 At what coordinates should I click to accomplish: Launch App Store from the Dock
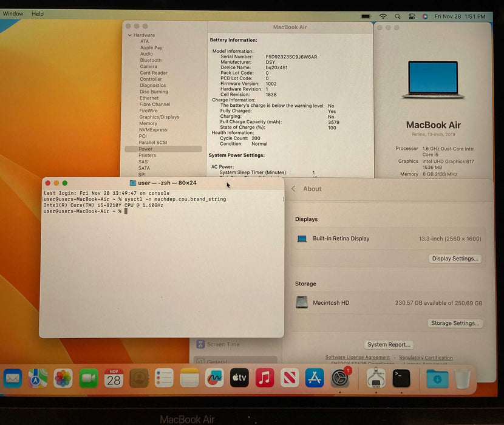[315, 378]
